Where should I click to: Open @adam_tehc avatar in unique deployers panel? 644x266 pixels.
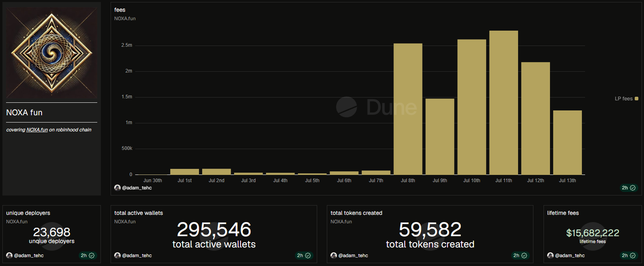[x=9, y=256]
